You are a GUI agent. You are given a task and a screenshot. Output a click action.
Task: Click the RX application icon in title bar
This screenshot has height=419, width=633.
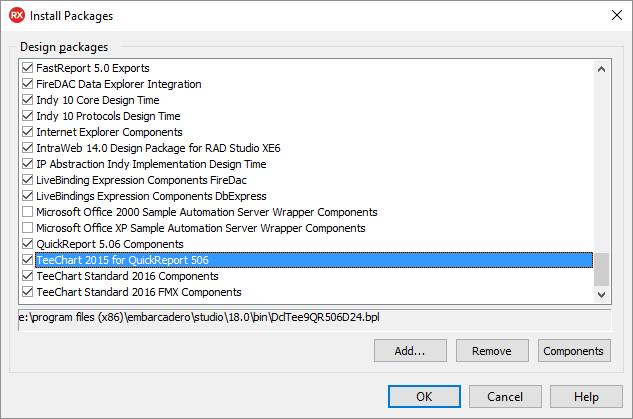click(x=17, y=15)
